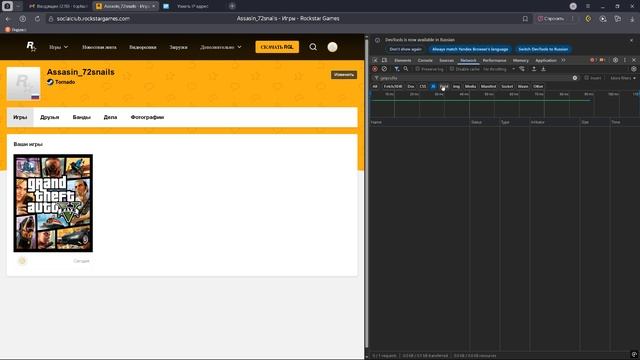The width and height of the screenshot is (640, 360).
Task: Show more DevTools tabs with double chevron
Action: (563, 60)
